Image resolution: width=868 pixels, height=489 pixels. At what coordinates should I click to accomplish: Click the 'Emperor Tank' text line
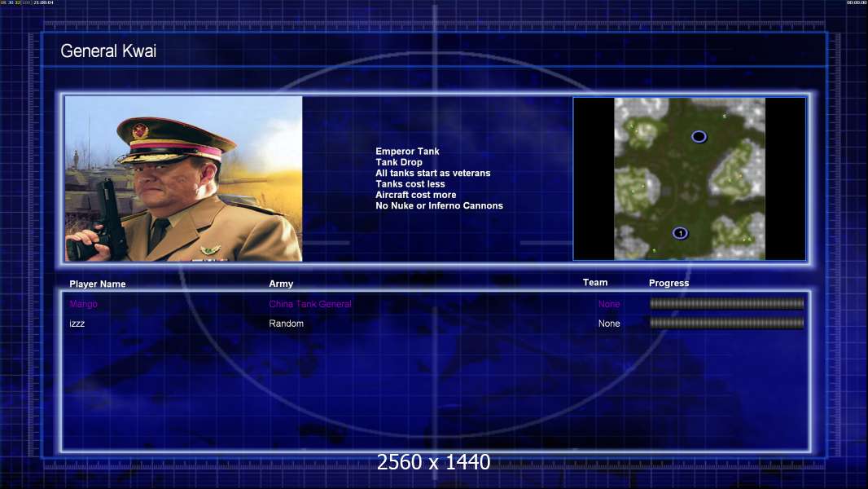[x=407, y=152]
